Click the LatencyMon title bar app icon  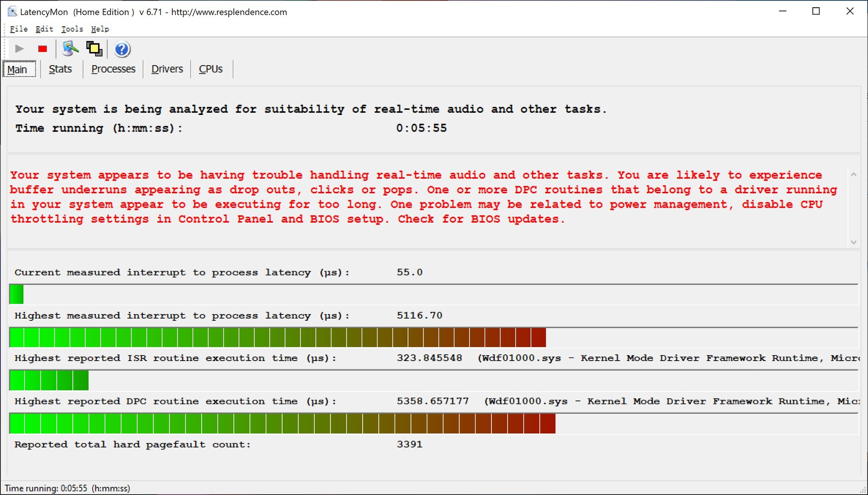pyautogui.click(x=12, y=12)
